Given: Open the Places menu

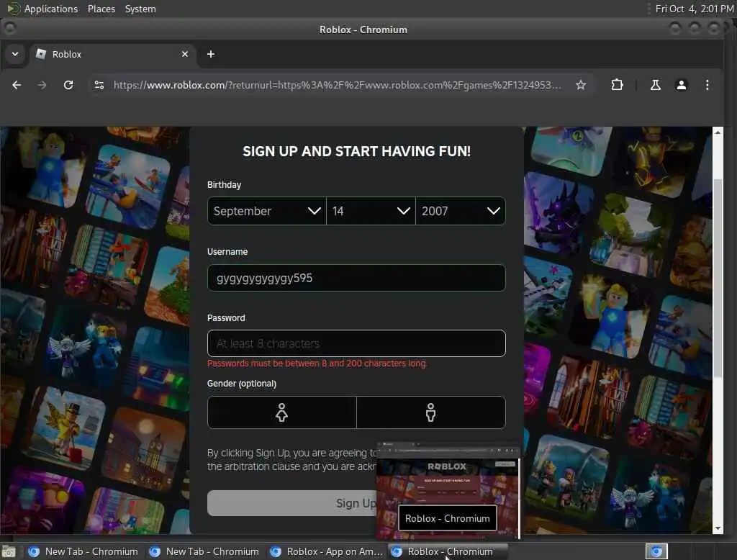Looking at the screenshot, I should tap(101, 9).
